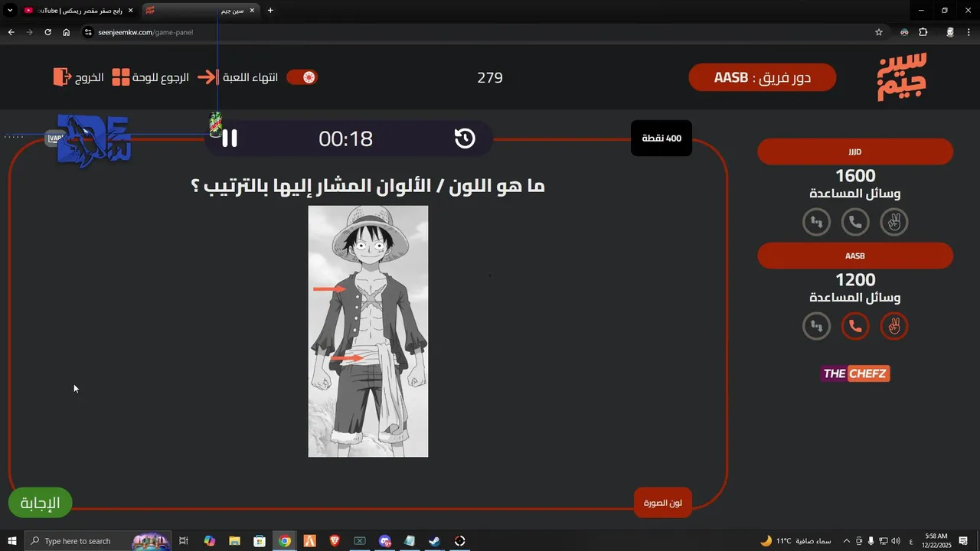Close the YouTube tab
Image resolution: width=980 pixels, height=551 pixels.
(x=130, y=11)
